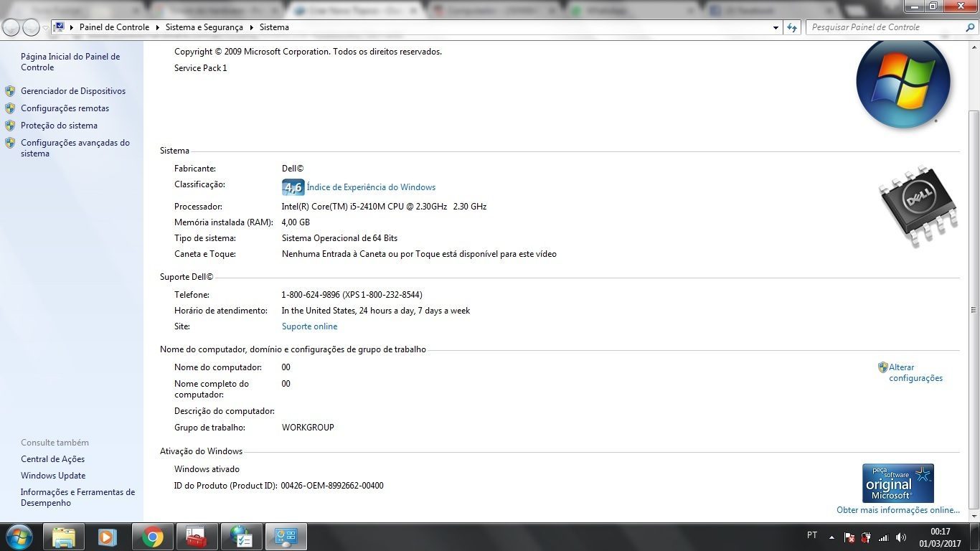Screen dimensions: 980x551
Task: Open the network signal tray icon
Action: pos(883,537)
